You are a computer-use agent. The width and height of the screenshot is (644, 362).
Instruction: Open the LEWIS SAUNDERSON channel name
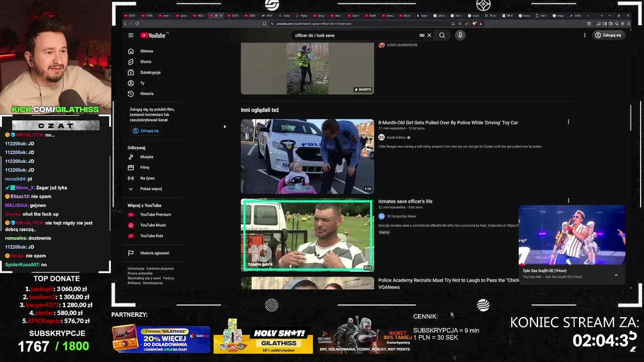[401, 45]
